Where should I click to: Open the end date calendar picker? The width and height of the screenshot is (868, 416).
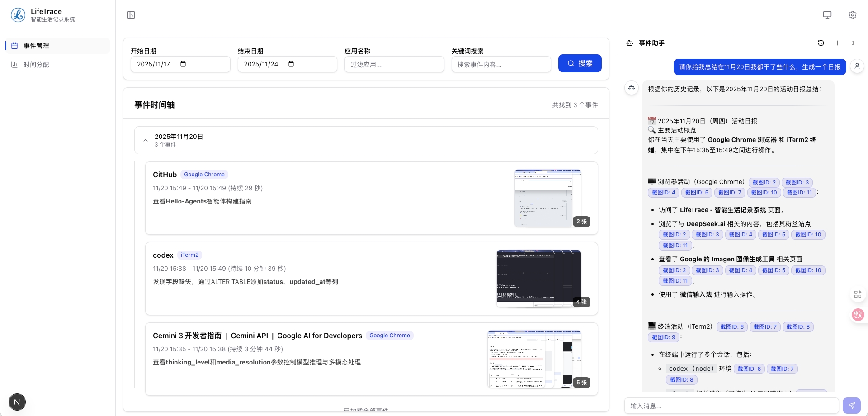tap(291, 64)
